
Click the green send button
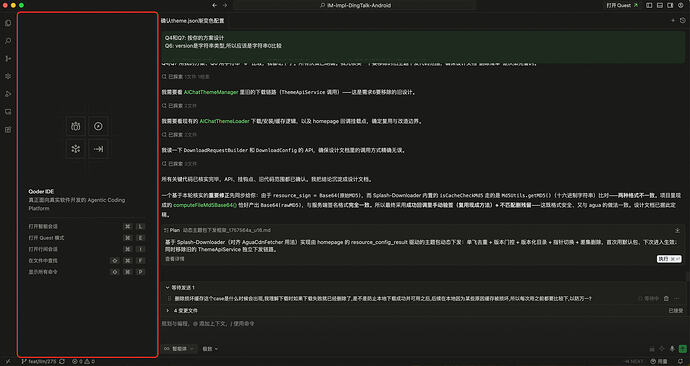pos(683,348)
